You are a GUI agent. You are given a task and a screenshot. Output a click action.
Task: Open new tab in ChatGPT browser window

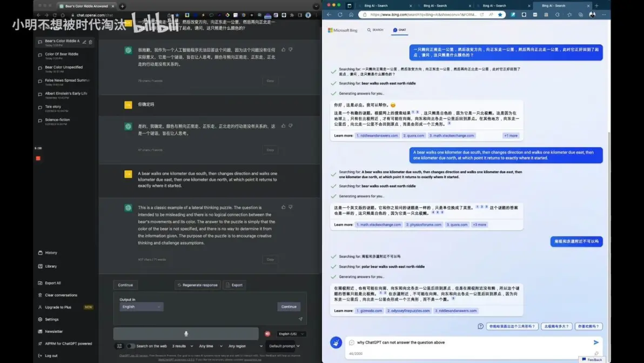coord(122,6)
